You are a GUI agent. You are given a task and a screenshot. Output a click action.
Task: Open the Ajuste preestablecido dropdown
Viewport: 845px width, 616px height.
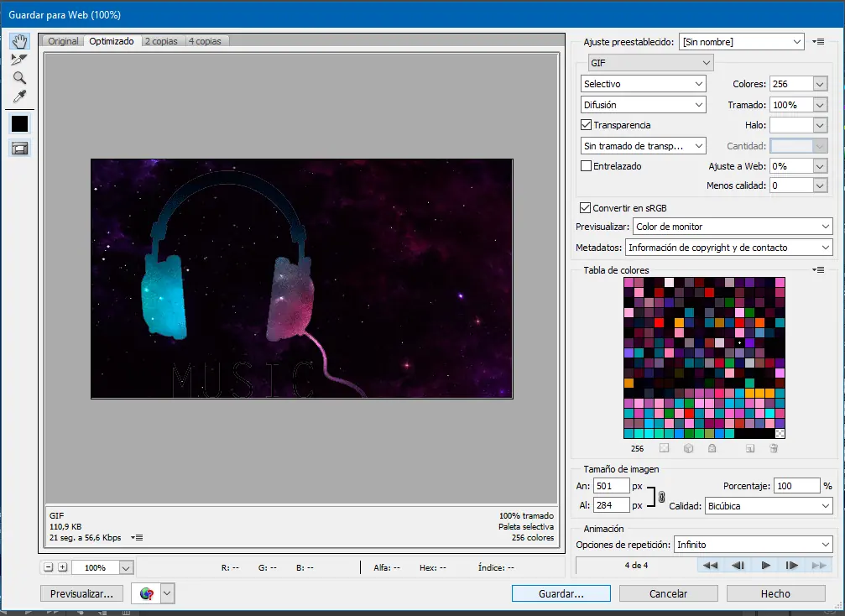[x=742, y=41]
